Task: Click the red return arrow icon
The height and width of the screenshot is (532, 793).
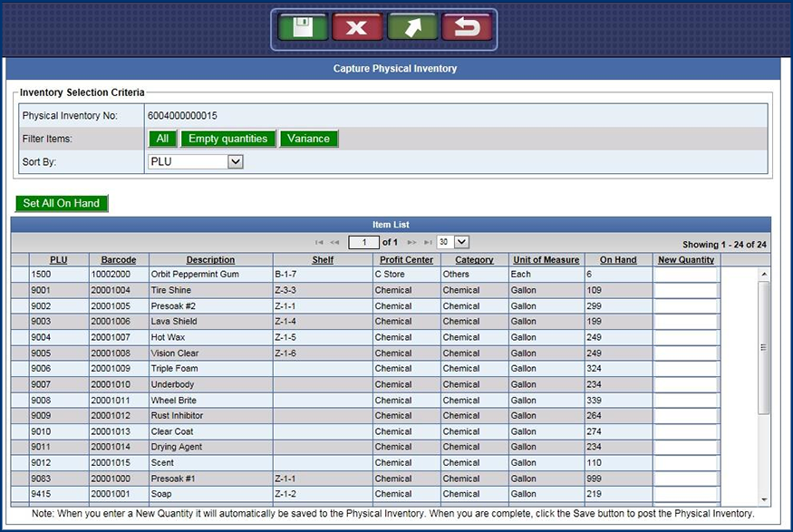Action: pyautogui.click(x=467, y=27)
